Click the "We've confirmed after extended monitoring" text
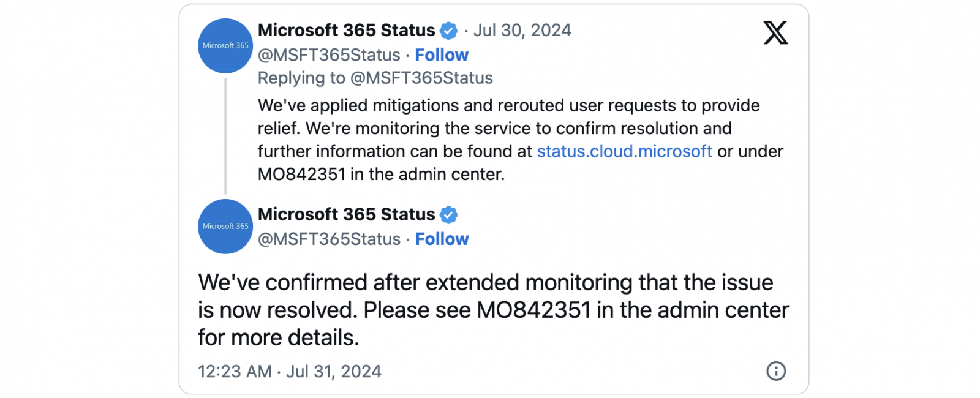The image size is (980, 398). 485,283
